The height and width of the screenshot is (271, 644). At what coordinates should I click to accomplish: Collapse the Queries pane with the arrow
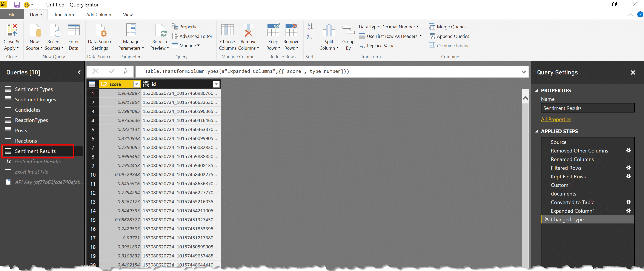pyautogui.click(x=79, y=72)
